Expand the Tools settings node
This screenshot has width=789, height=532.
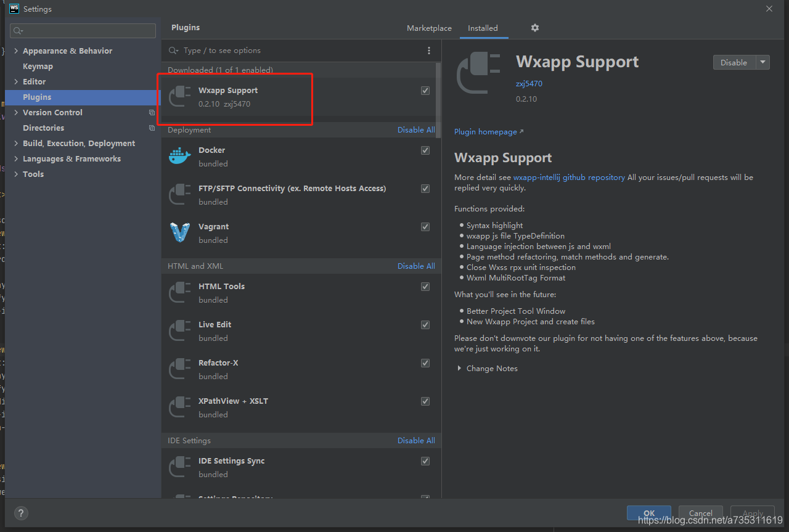point(16,174)
